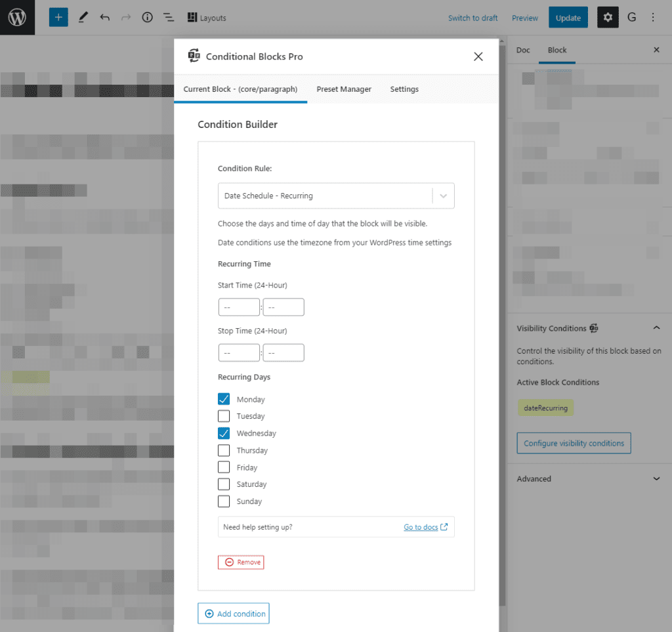Close the Conditional Blocks Pro modal
Viewport: 672px width, 632px height.
coord(478,56)
